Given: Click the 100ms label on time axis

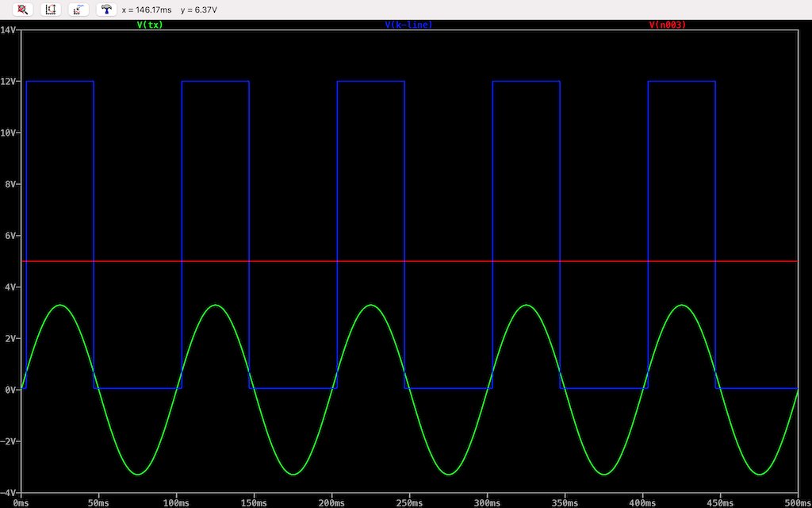Looking at the screenshot, I should [176, 502].
